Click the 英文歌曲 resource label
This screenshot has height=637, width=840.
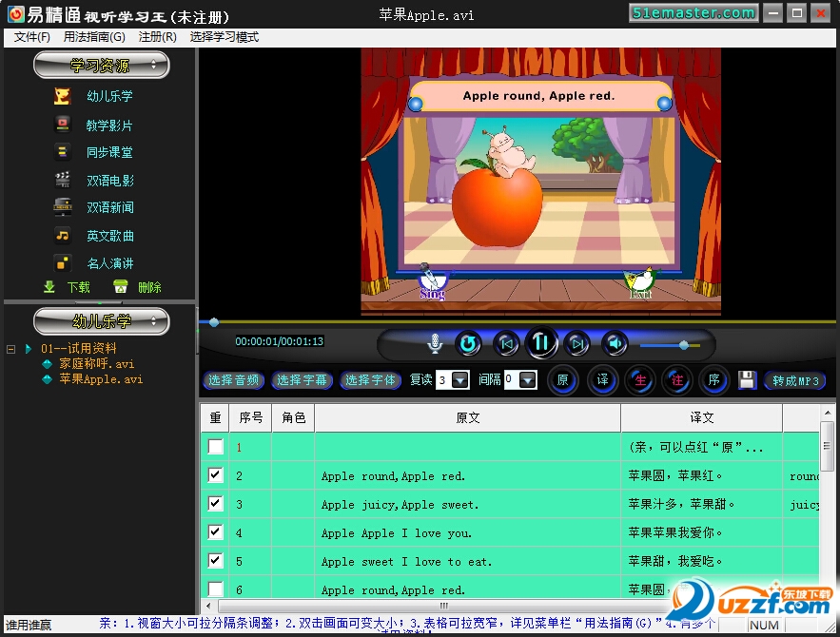click(x=110, y=236)
